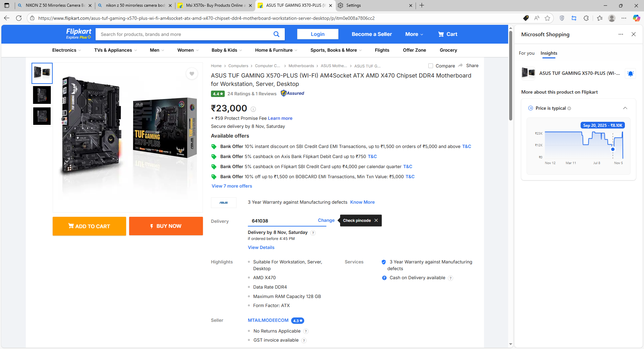Click the ADD TO CART button
The image size is (644, 349).
tap(89, 226)
